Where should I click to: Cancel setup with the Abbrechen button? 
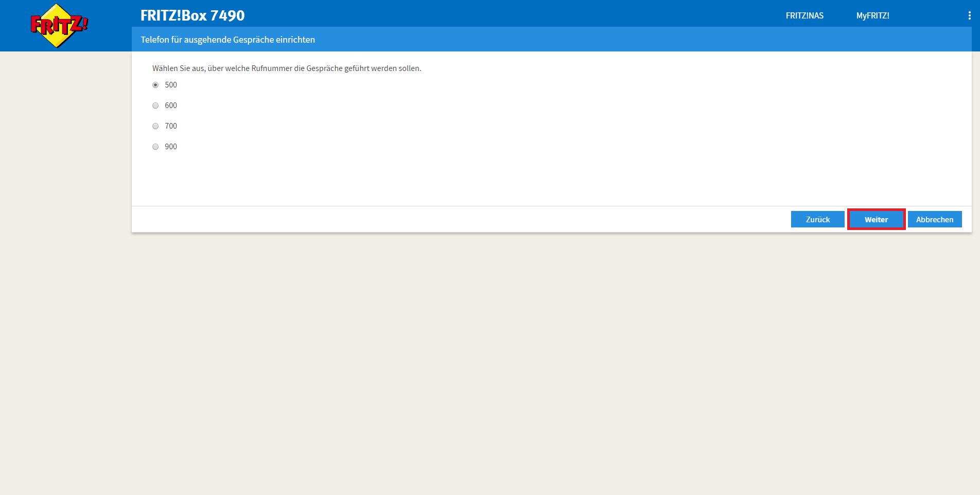(934, 220)
